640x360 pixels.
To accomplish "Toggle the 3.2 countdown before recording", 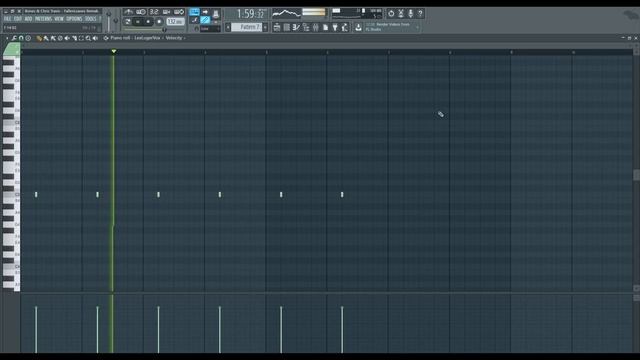I will click(154, 12).
